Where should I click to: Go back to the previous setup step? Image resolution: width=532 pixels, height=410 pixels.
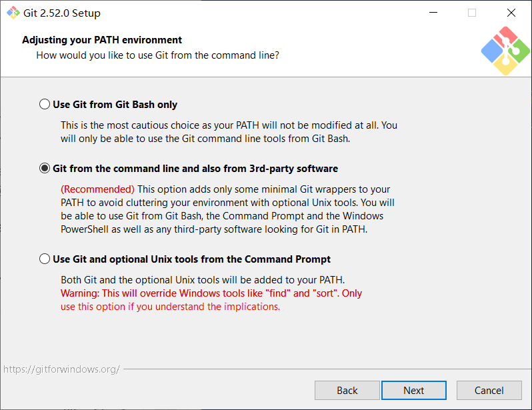[347, 390]
